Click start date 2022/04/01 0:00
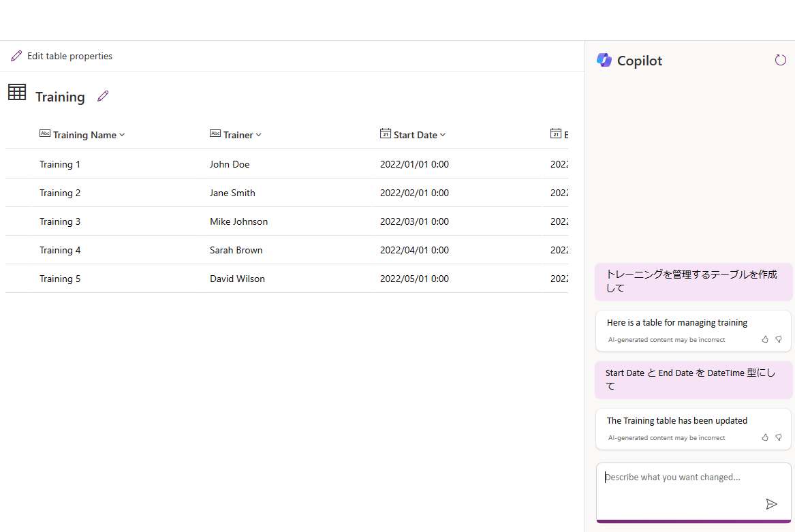795x532 pixels. coord(414,250)
